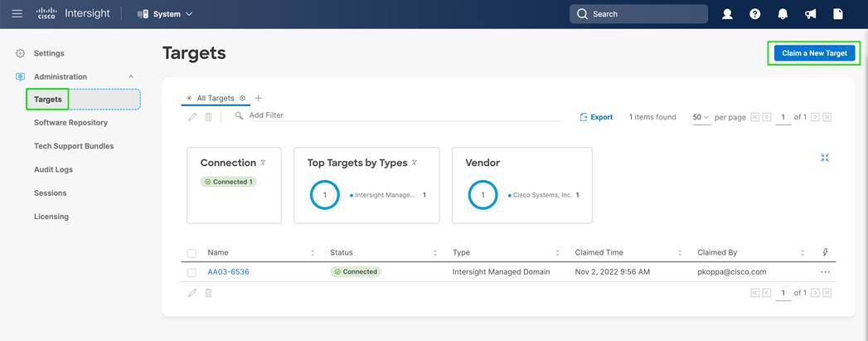Open Sessions in the sidebar
This screenshot has width=868, height=341.
click(x=50, y=192)
